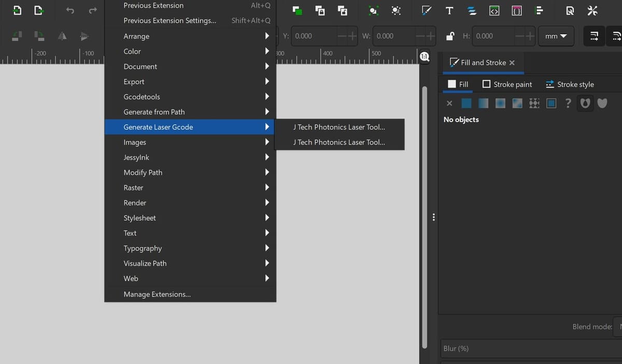Screen dimensions: 622x364
Task: Open the Align and Distribute icon
Action: 539,10
